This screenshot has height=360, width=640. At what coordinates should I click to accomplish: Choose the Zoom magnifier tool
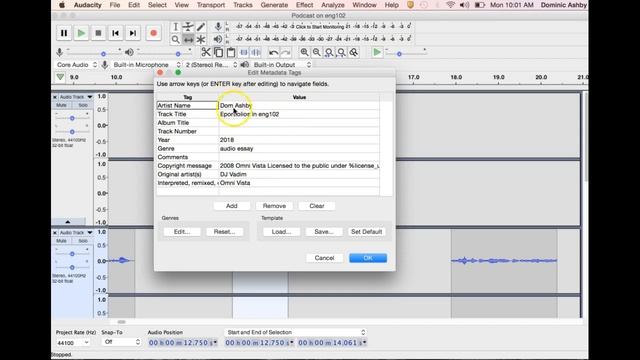(175, 40)
